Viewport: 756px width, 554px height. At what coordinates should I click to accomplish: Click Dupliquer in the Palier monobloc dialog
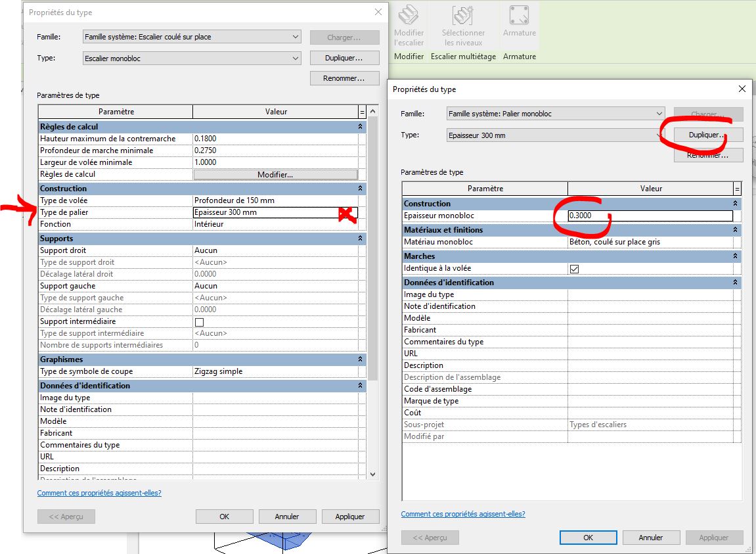pyautogui.click(x=708, y=135)
